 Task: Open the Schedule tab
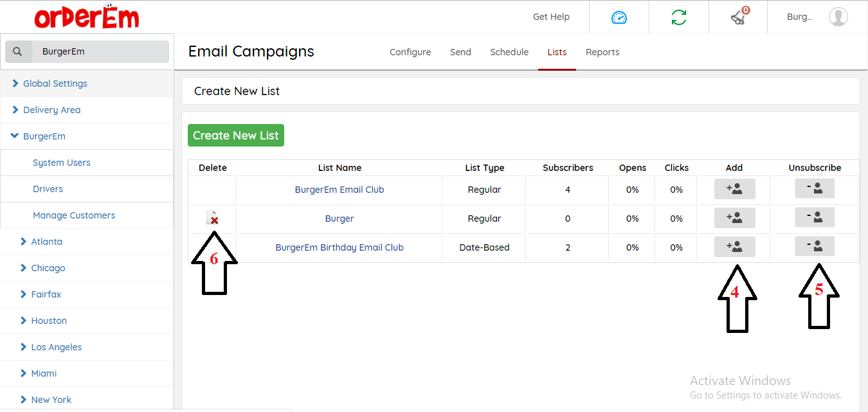[509, 52]
